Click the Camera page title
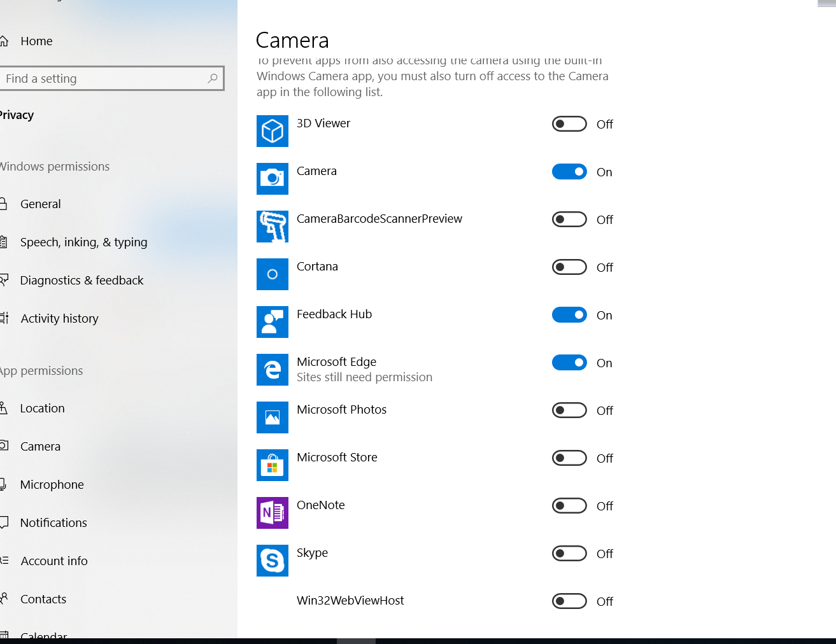The width and height of the screenshot is (836, 644). (x=292, y=40)
